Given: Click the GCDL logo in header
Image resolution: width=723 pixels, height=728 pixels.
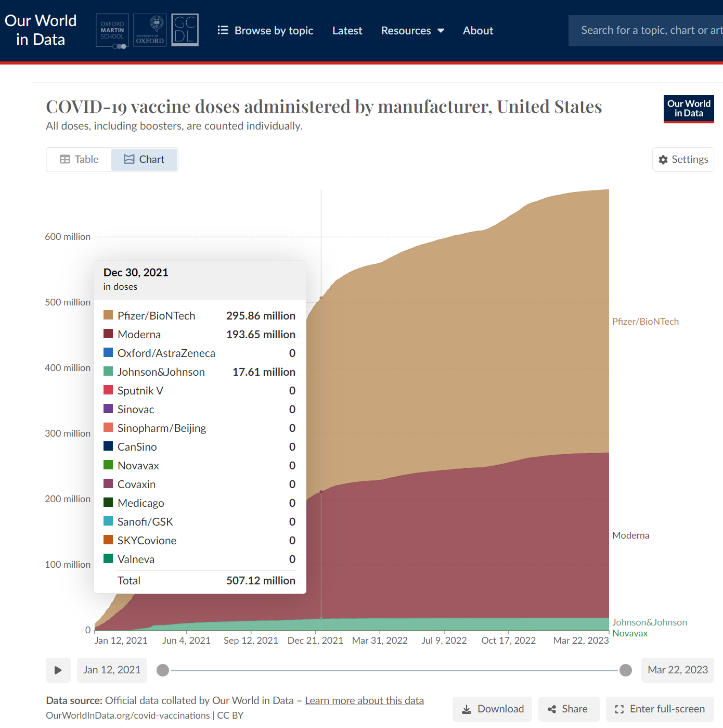Looking at the screenshot, I should pos(185,31).
